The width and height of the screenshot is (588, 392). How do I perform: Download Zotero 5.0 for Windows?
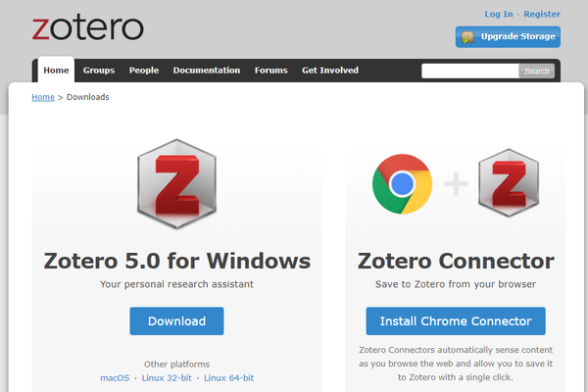point(176,321)
